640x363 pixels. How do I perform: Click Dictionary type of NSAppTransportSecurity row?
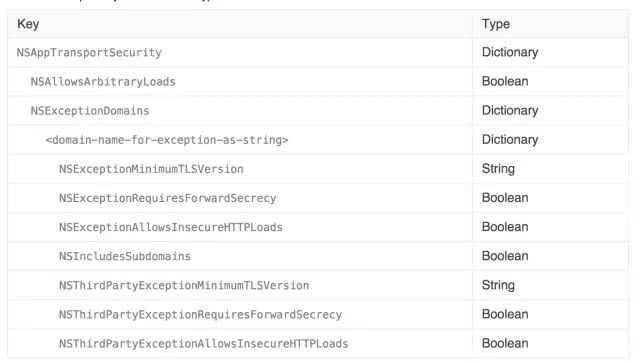510,52
